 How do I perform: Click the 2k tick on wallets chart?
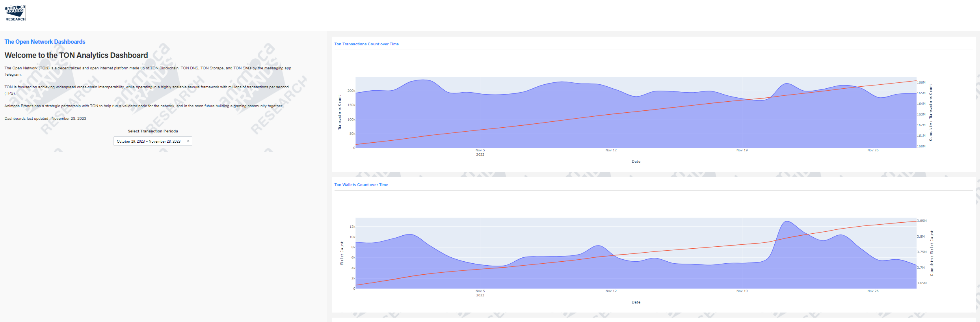353,278
